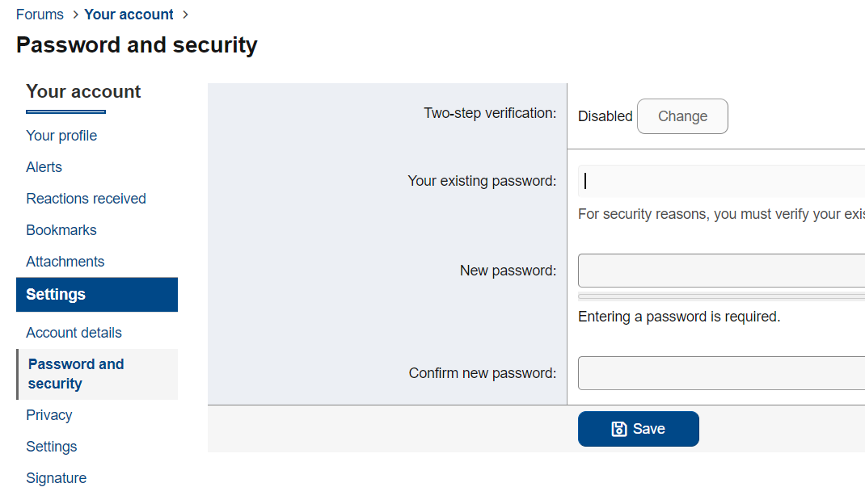865x504 pixels.
Task: Click the floppy disk icon on Save
Action: pos(619,429)
